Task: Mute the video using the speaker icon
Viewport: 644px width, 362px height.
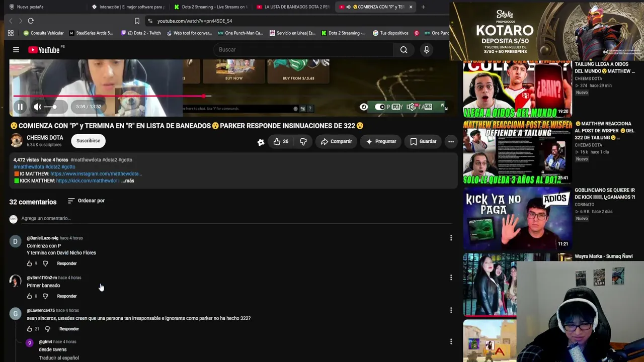Action: 37,107
